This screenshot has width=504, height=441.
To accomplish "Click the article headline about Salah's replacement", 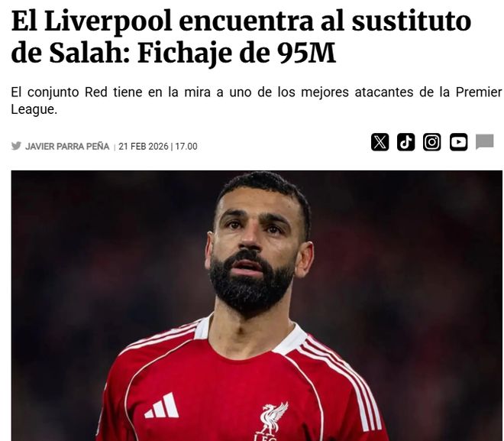I will [241, 37].
